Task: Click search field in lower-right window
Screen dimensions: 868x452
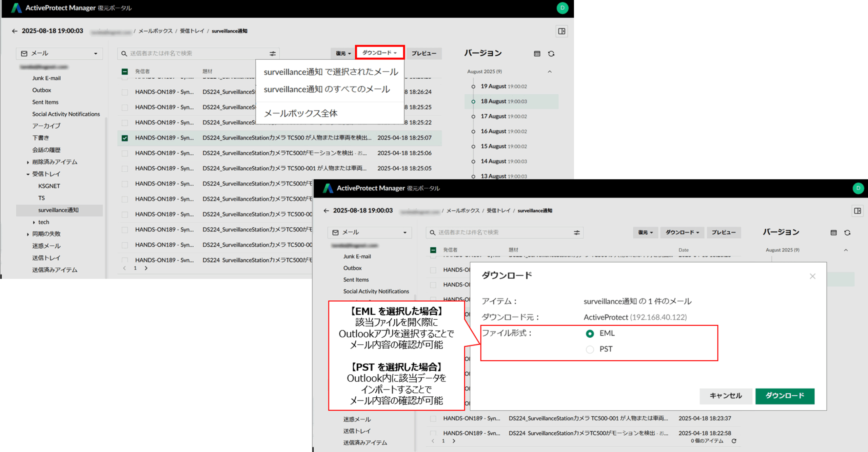Action: click(x=505, y=232)
